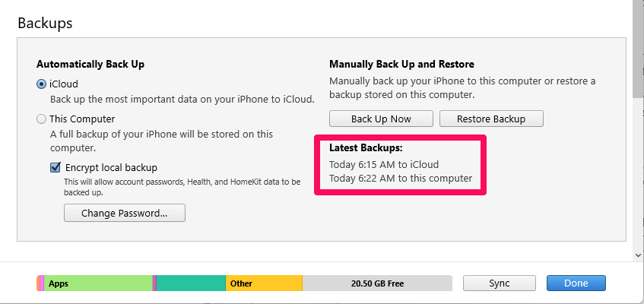Image resolution: width=644 pixels, height=304 pixels.
Task: Click the scrollbar down arrow
Action: click(x=638, y=255)
